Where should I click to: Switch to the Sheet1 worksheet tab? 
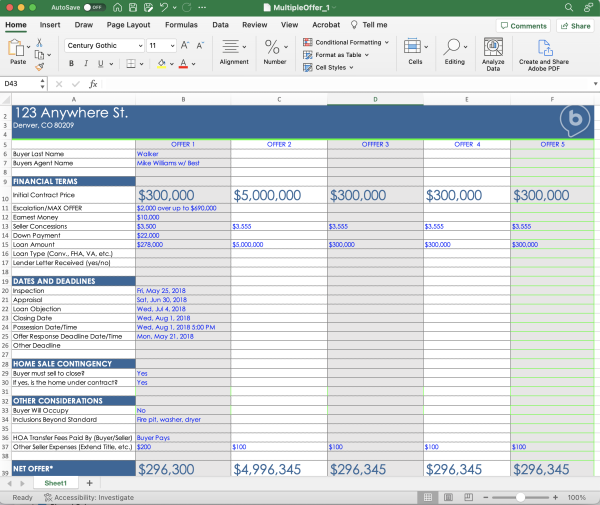click(56, 483)
